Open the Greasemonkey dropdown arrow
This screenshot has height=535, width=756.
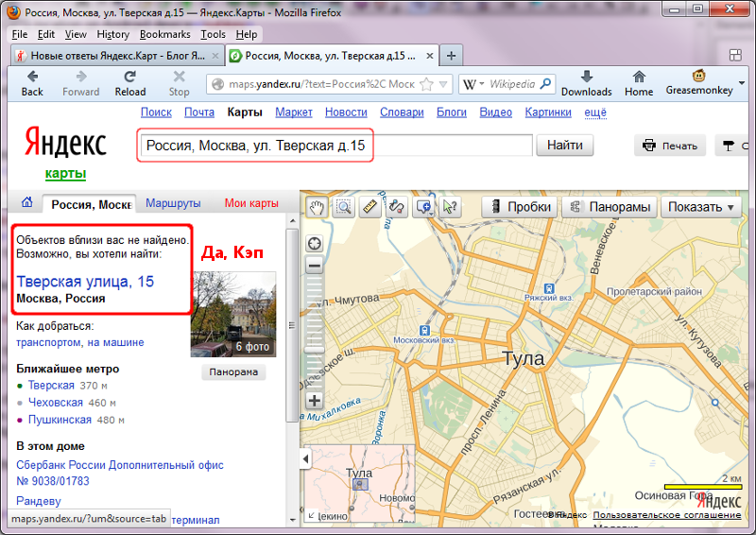pyautogui.click(x=742, y=83)
